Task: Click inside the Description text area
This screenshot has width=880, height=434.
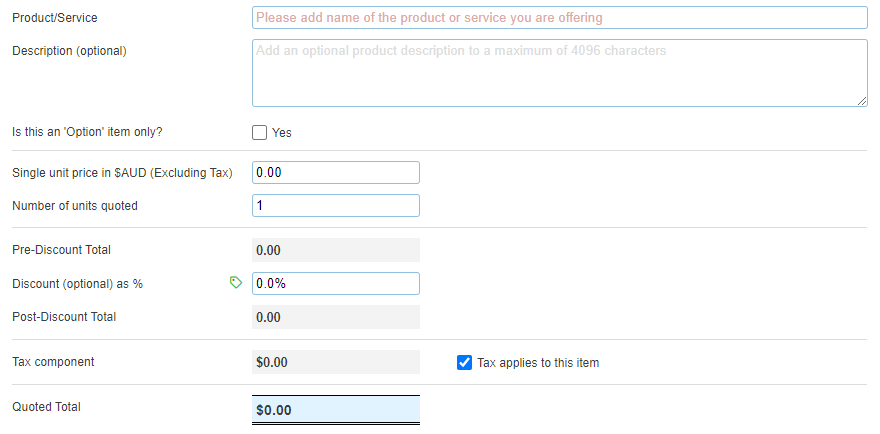Action: tap(560, 73)
